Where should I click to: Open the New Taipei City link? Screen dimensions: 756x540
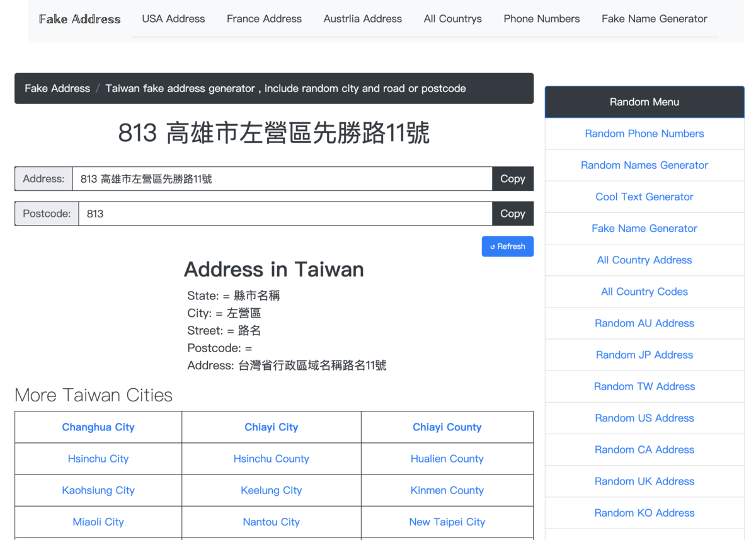[447, 522]
